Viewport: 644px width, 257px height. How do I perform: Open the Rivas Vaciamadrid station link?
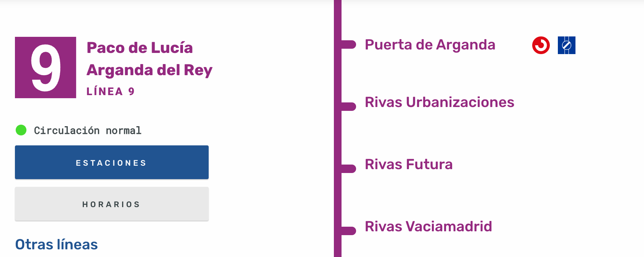click(x=428, y=227)
